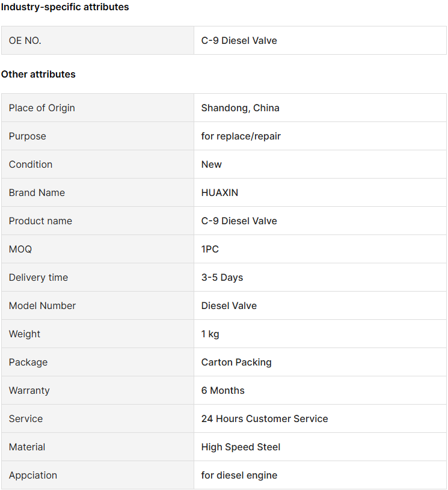
Task: Select the 'Appciation' label cell
Action: pos(97,476)
